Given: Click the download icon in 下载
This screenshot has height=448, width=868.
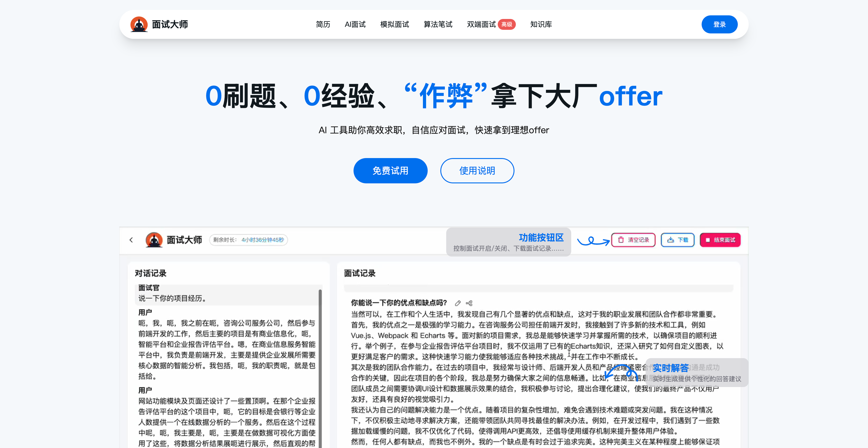Looking at the screenshot, I should [x=670, y=240].
